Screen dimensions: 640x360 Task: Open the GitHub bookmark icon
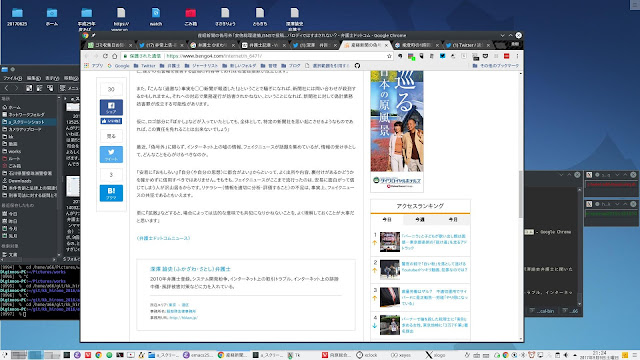(357, 65)
